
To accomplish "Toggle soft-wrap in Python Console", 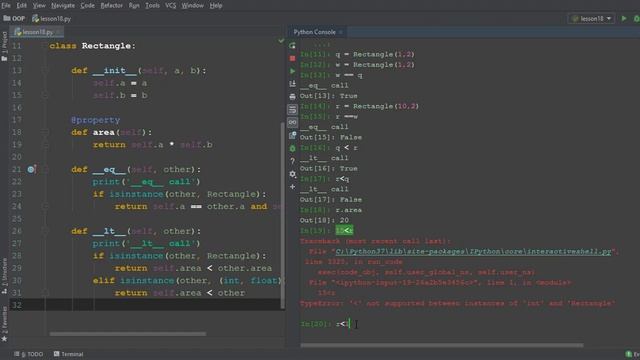I will pyautogui.click(x=292, y=109).
